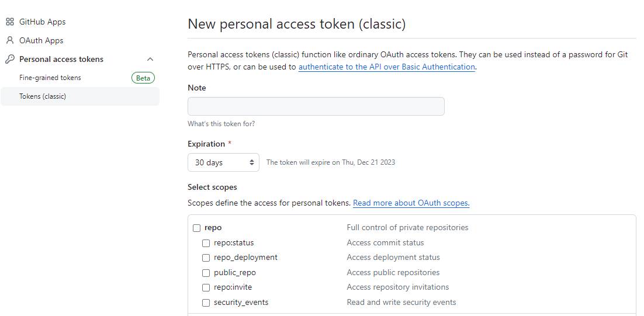Viewport: 644px width, 316px height.
Task: Collapse Personal access tokens with the chevron
Action: tap(150, 59)
